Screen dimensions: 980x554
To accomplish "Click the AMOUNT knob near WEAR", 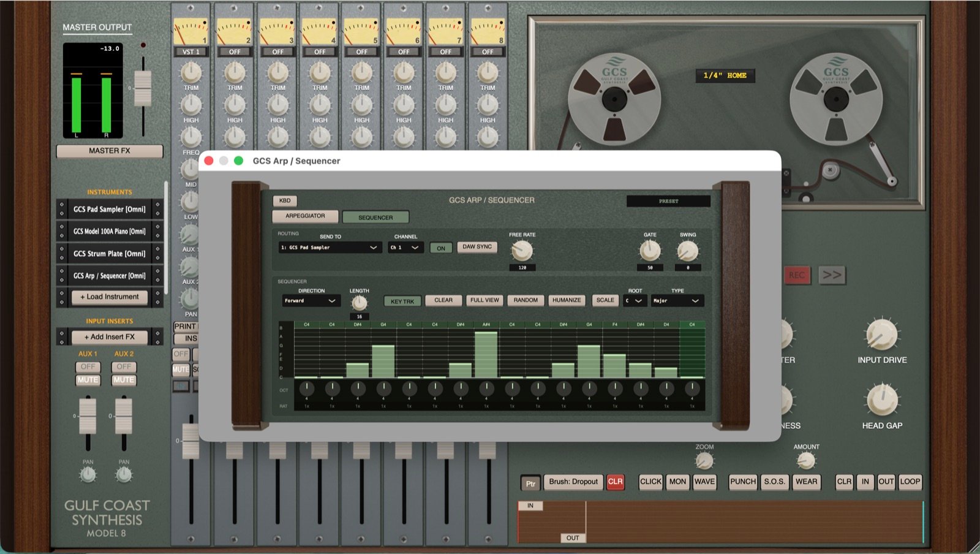I will tap(805, 460).
